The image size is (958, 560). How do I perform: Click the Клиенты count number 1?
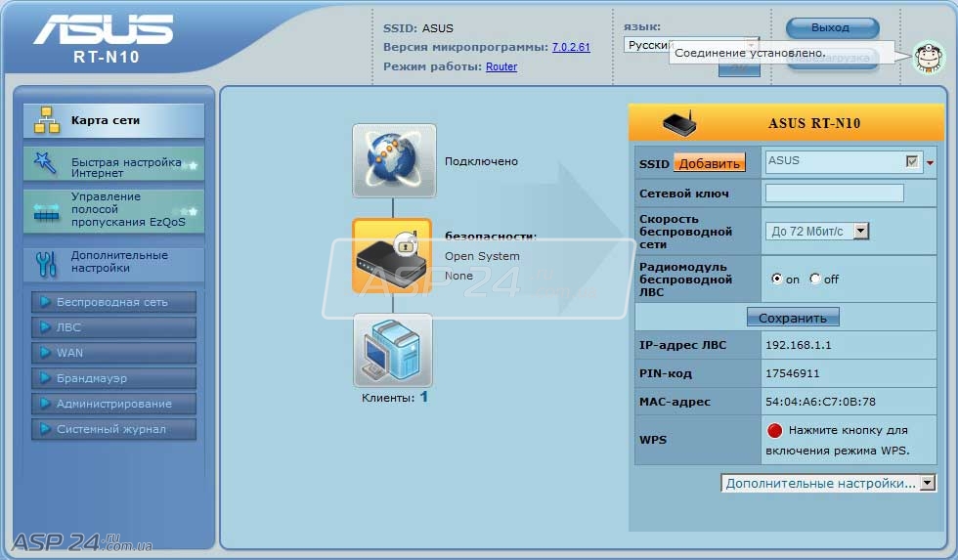click(424, 397)
